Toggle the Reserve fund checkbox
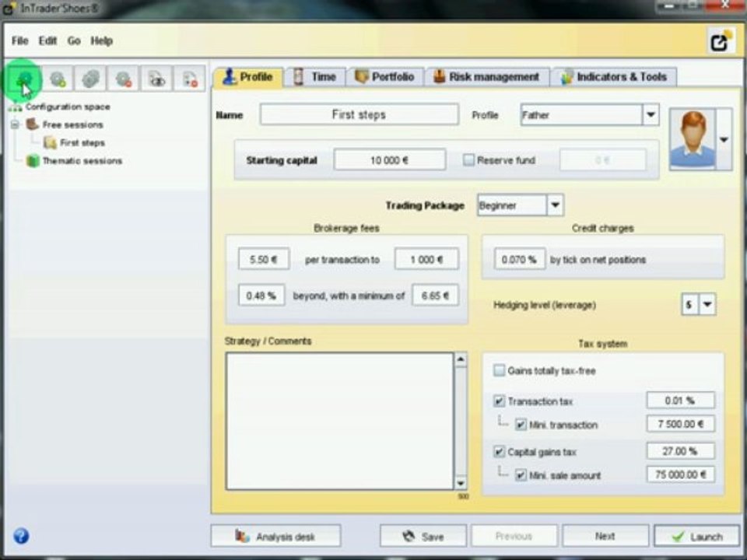 [x=468, y=160]
